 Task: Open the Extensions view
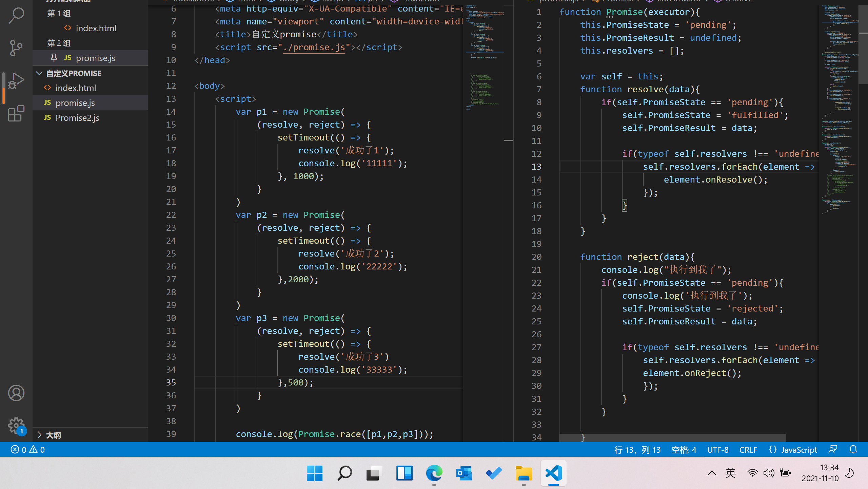pyautogui.click(x=16, y=113)
